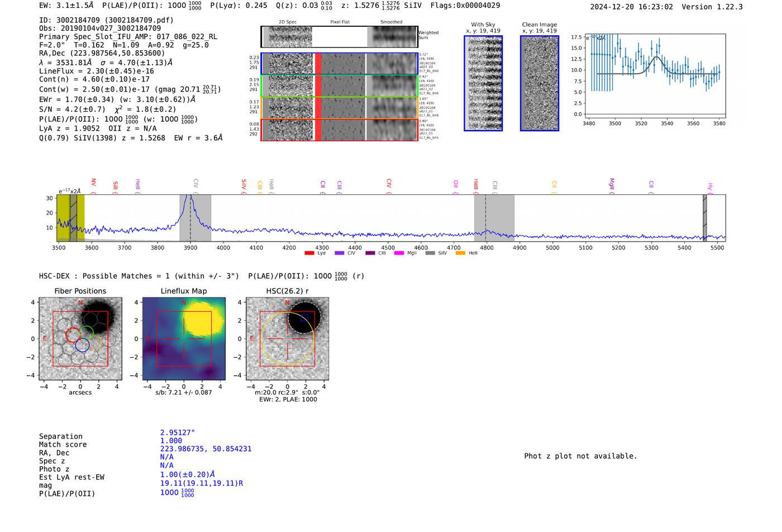Click the red HeII line label
This screenshot has height=532, width=782.
(x=476, y=184)
